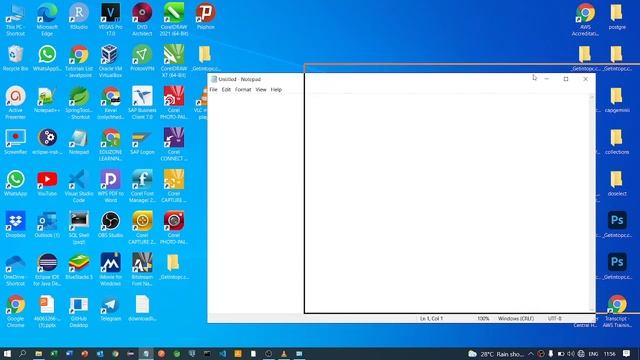Select the Corel CONNECT desktop icon
This screenshot has height=360, width=640.
click(174, 144)
